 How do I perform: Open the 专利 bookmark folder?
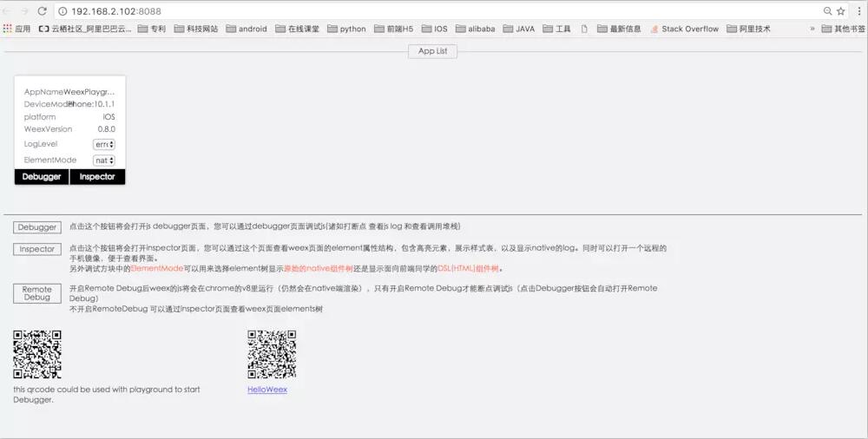click(x=152, y=29)
